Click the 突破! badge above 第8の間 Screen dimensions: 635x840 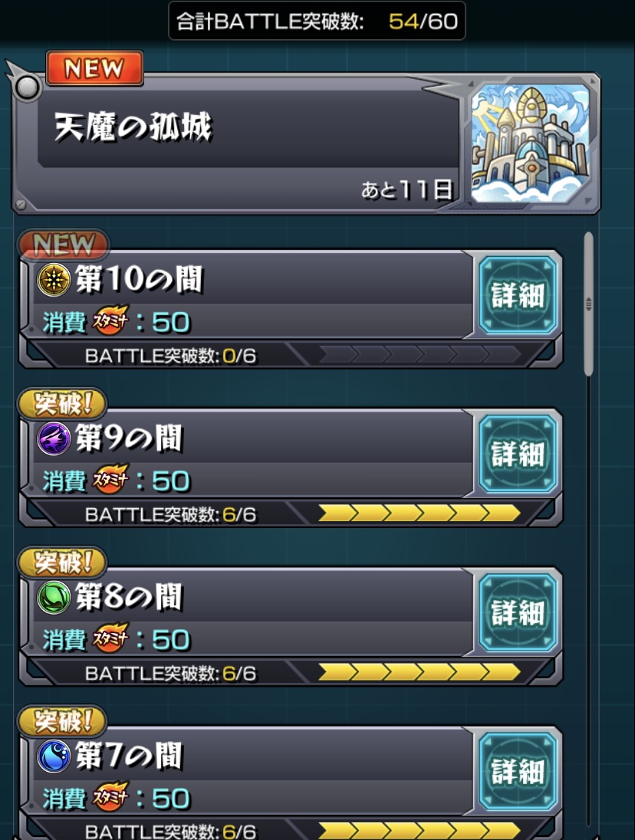point(63,563)
